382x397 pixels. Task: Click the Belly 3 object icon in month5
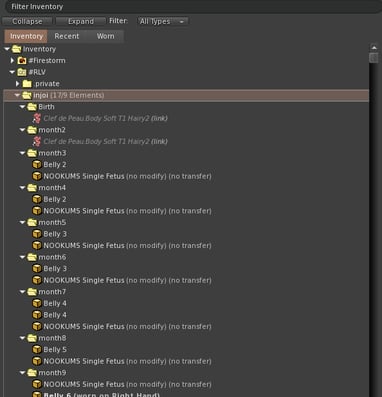pos(37,234)
